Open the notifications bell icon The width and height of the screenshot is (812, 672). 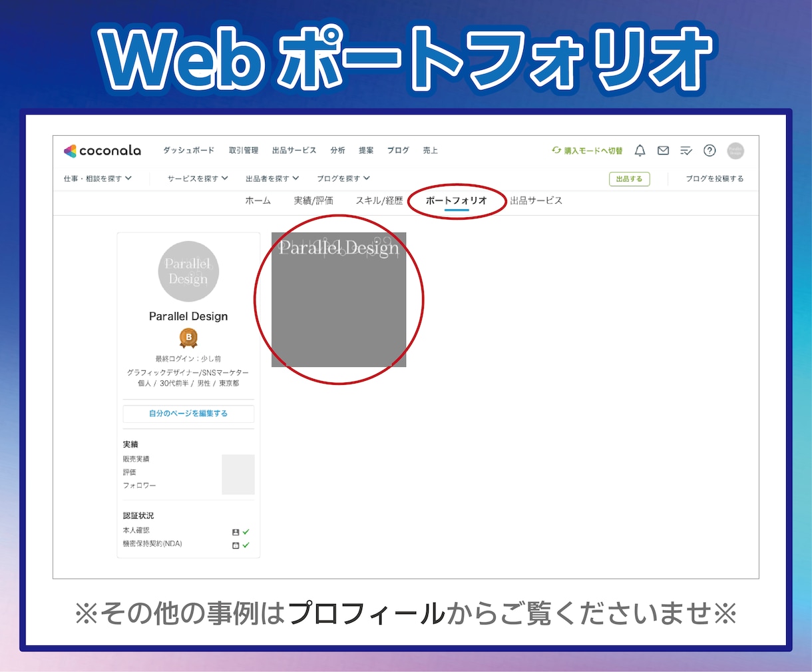tap(640, 151)
